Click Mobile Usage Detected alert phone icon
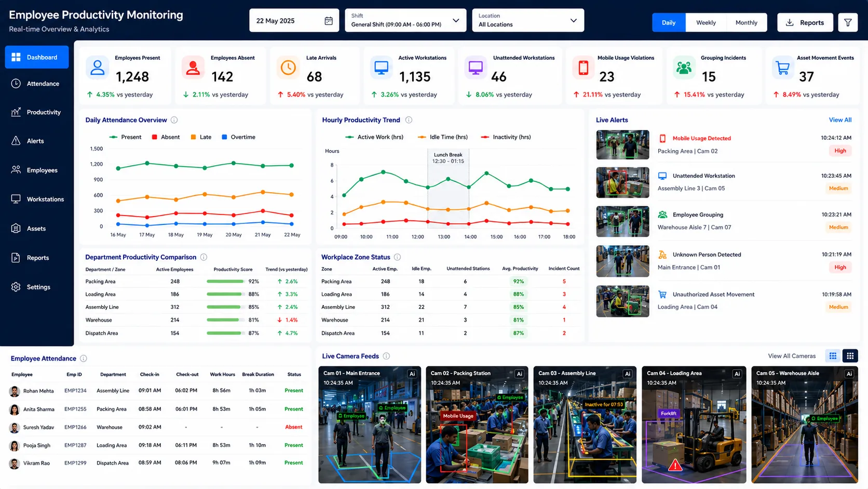 [662, 139]
